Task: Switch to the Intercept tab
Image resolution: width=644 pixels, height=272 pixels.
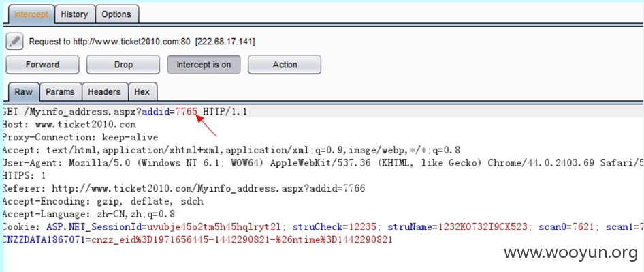Action: point(31,14)
